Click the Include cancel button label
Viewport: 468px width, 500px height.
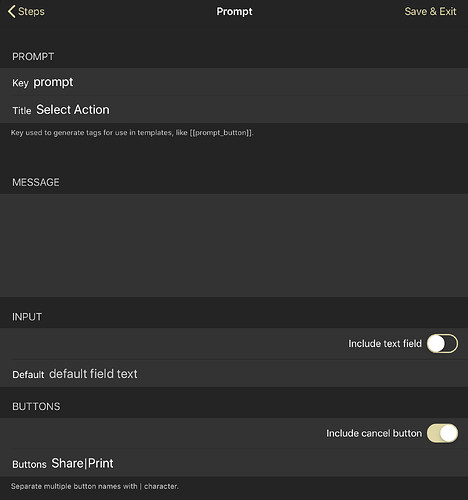tap(374, 433)
